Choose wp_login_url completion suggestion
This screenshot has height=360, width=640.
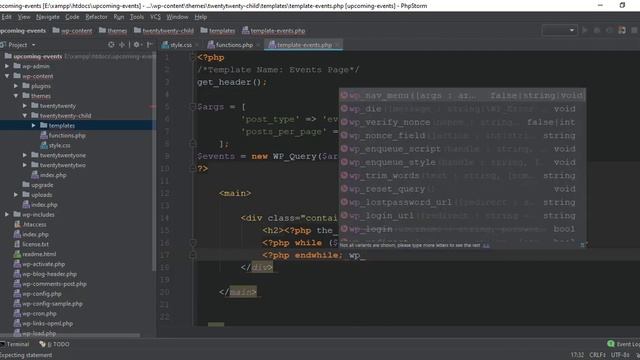pos(462,216)
